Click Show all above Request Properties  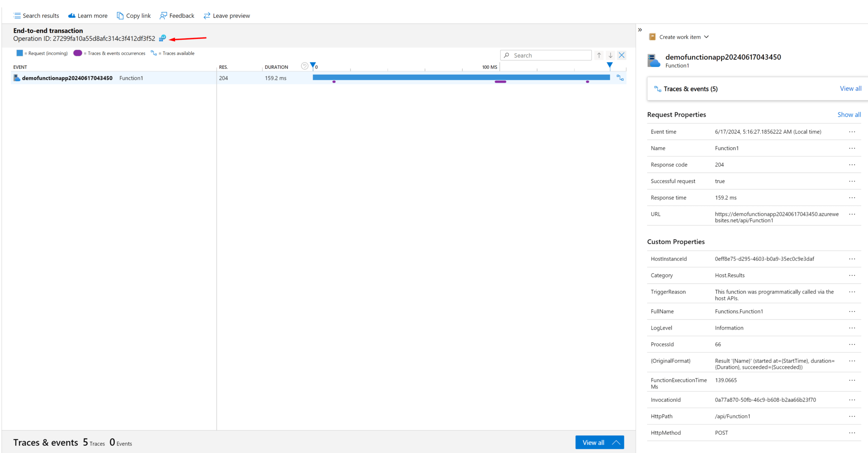(x=849, y=115)
